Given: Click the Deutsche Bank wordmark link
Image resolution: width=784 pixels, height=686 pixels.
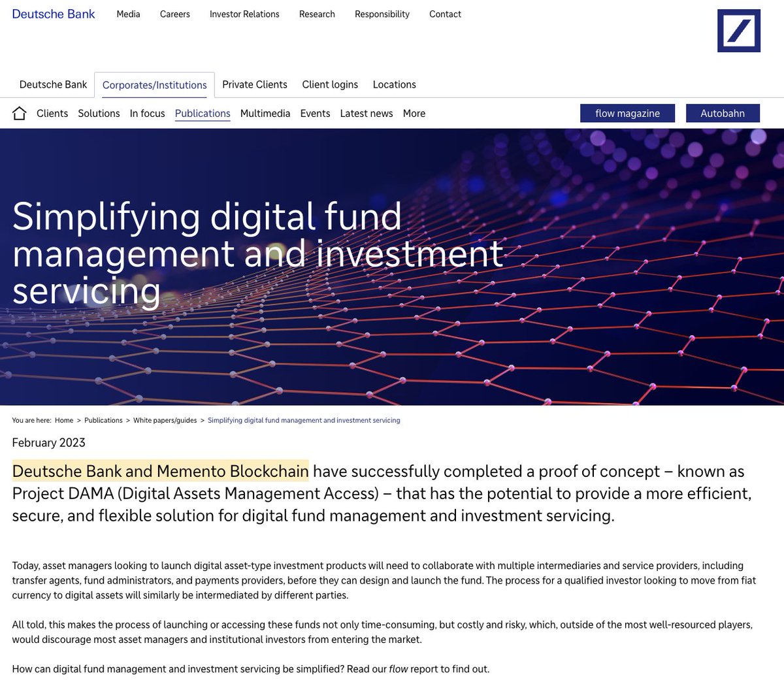Looking at the screenshot, I should click(54, 14).
